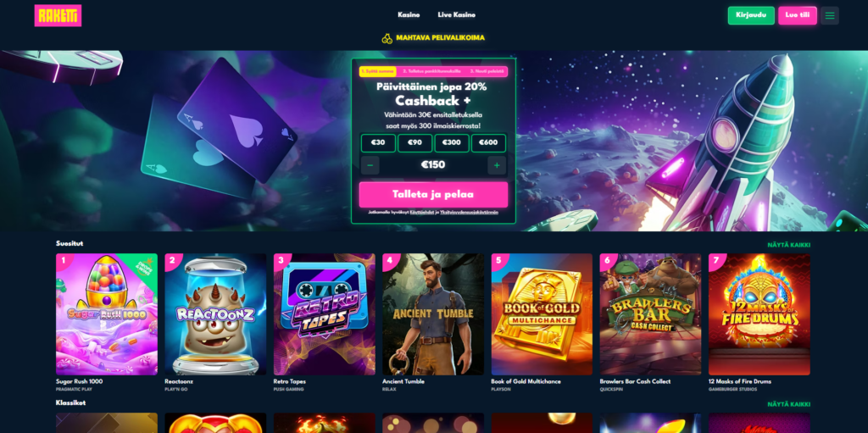This screenshot has width=868, height=433.
Task: Click the Kirjaudu login button
Action: click(751, 15)
